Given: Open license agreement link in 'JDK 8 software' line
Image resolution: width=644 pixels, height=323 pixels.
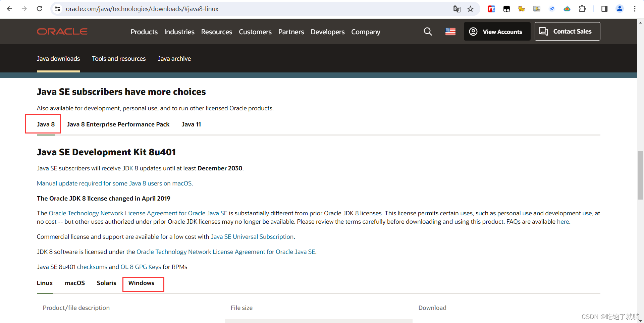Looking at the screenshot, I should pos(226,252).
